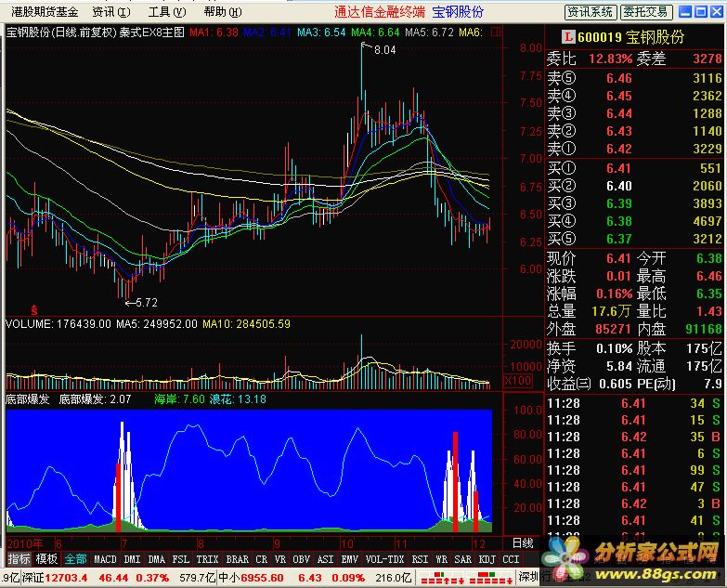This screenshot has height=588, width=727.
Task: Switch to the DMI indicator
Action: tap(132, 559)
